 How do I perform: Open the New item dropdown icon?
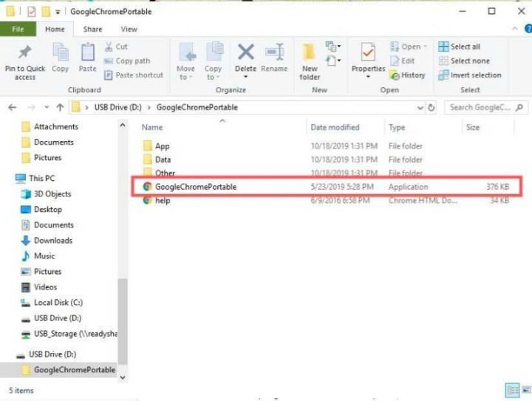(332, 47)
